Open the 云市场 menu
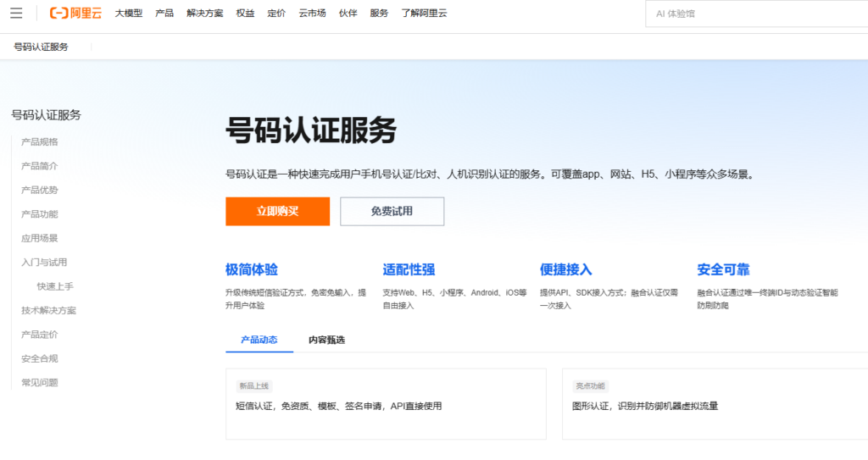The width and height of the screenshot is (868, 460). click(312, 14)
